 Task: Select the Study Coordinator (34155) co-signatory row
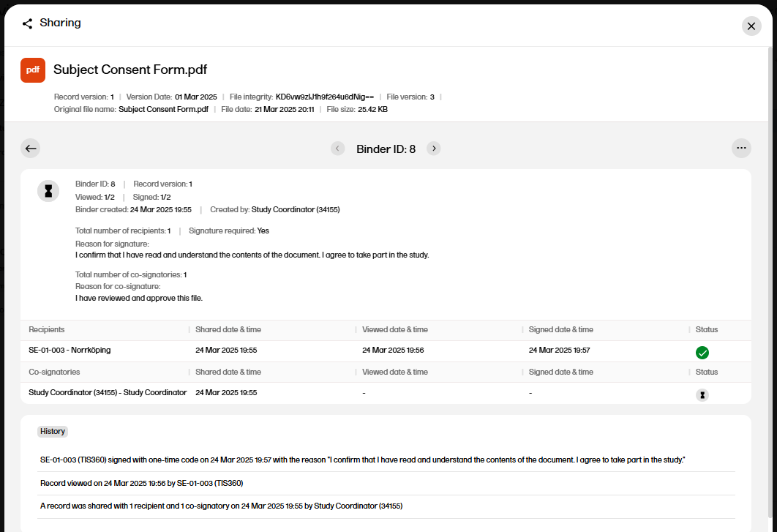(108, 393)
